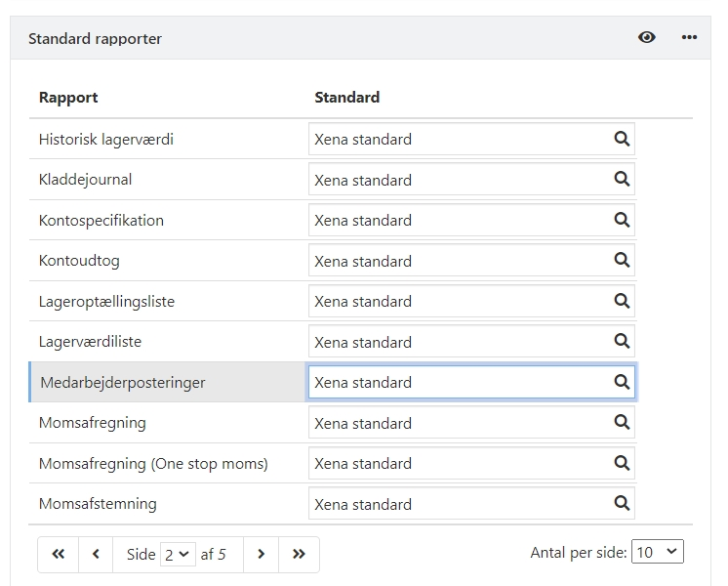Click the Rapport column header
The height and width of the screenshot is (586, 728).
[x=68, y=98]
